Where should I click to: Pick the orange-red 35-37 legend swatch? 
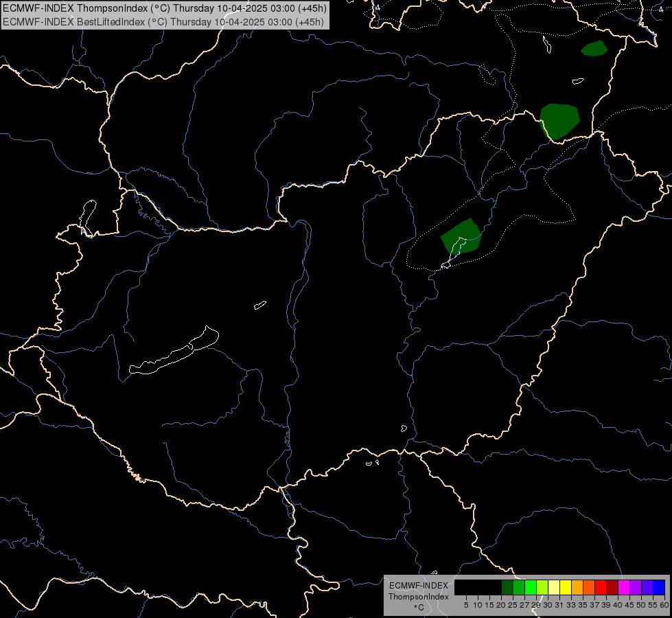point(589,588)
